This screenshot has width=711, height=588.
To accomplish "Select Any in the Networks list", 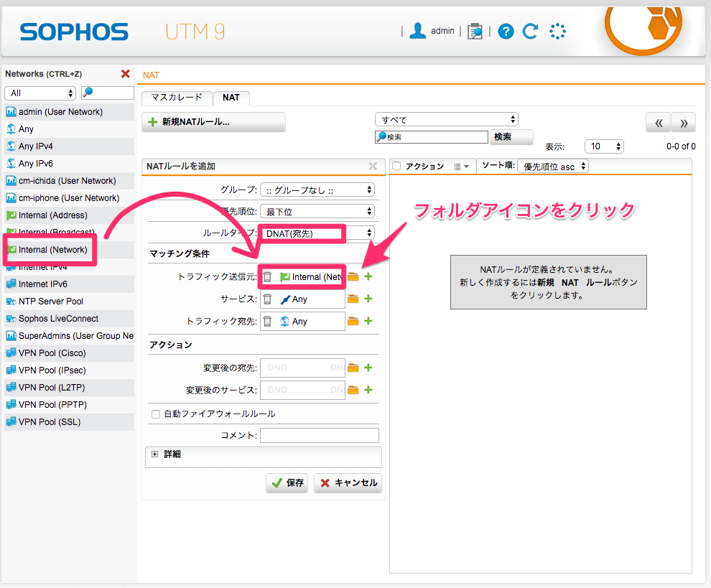I will pyautogui.click(x=70, y=129).
